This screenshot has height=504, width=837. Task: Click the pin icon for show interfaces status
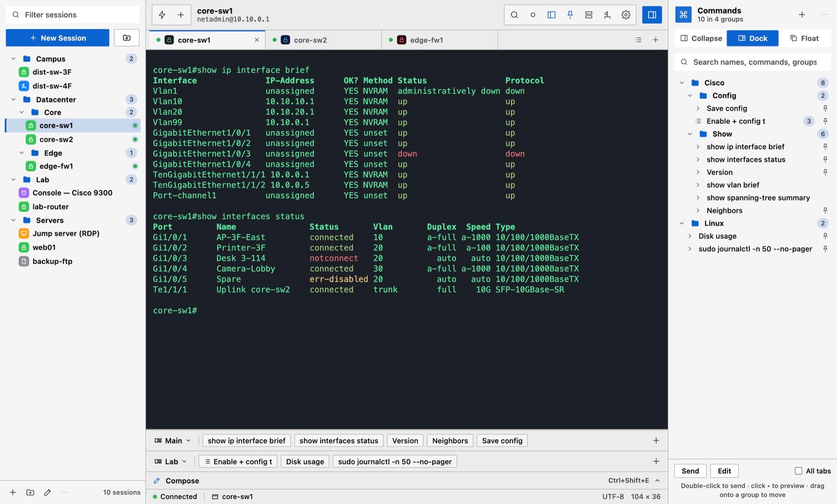(825, 159)
